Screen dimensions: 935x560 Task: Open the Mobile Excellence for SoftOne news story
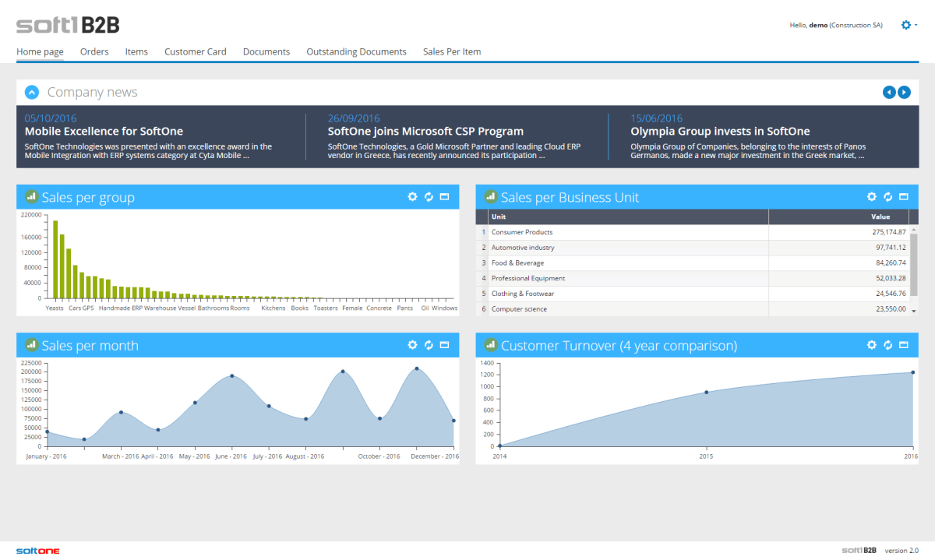tap(104, 131)
